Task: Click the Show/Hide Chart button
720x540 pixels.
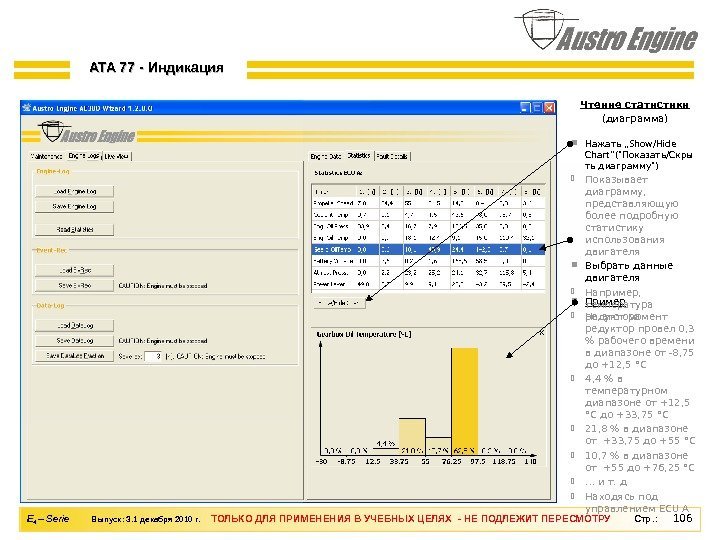Action: (x=340, y=303)
